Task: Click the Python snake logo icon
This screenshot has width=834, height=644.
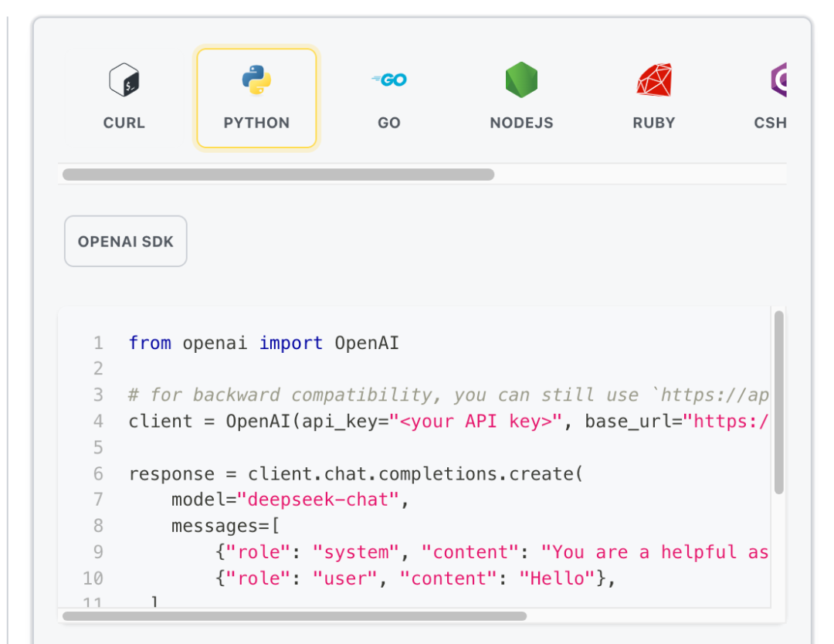Action: click(x=256, y=80)
